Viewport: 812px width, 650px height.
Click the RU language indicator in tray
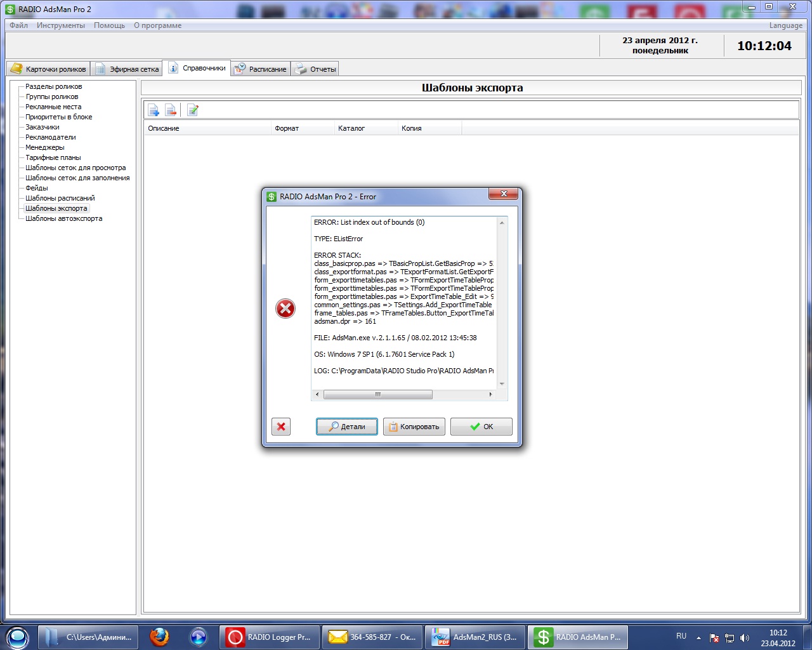681,636
